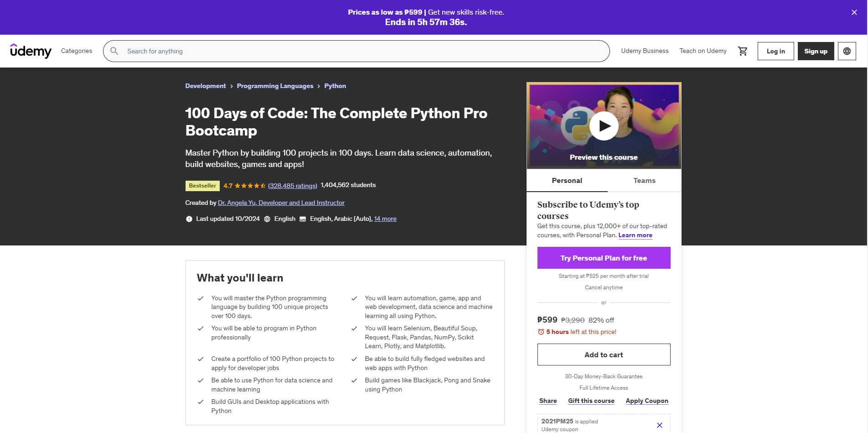The height and width of the screenshot is (433, 868).
Task: Open Udemy Business link
Action: pyautogui.click(x=645, y=51)
